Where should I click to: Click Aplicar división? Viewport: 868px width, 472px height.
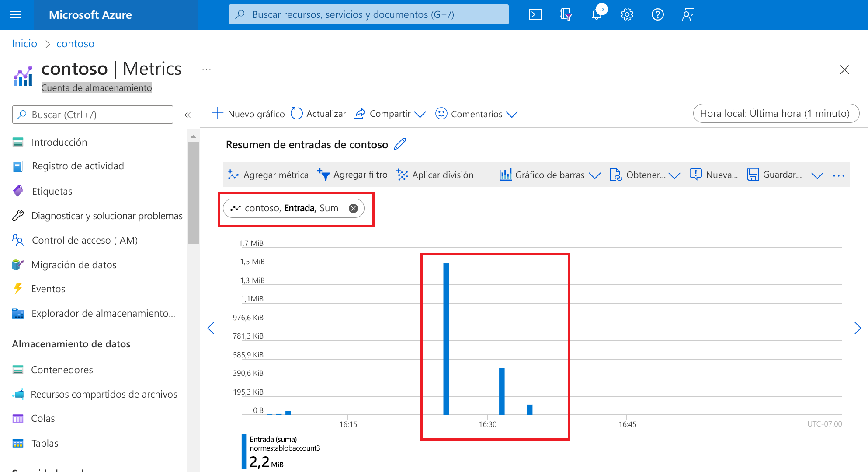[435, 175]
